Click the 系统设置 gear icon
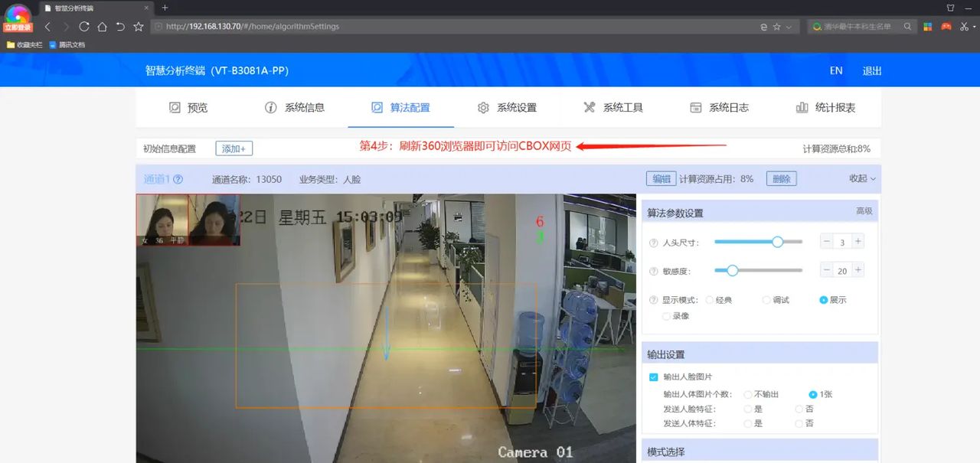The width and height of the screenshot is (980, 463). pos(482,107)
